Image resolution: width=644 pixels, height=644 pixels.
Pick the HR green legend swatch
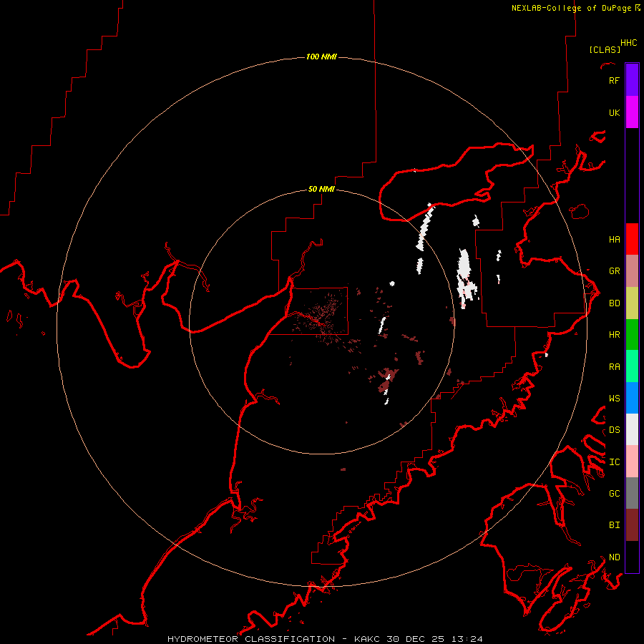(x=632, y=335)
